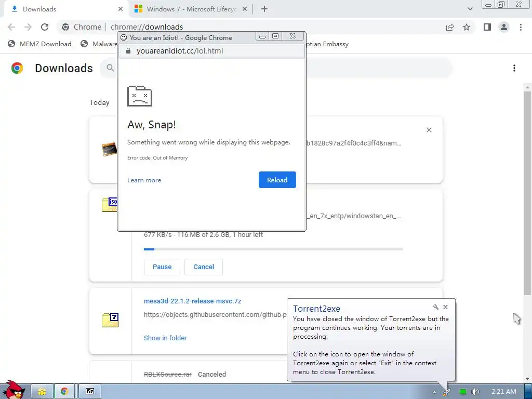
Task: Click the first download's thumbnail image
Action: pos(109,149)
